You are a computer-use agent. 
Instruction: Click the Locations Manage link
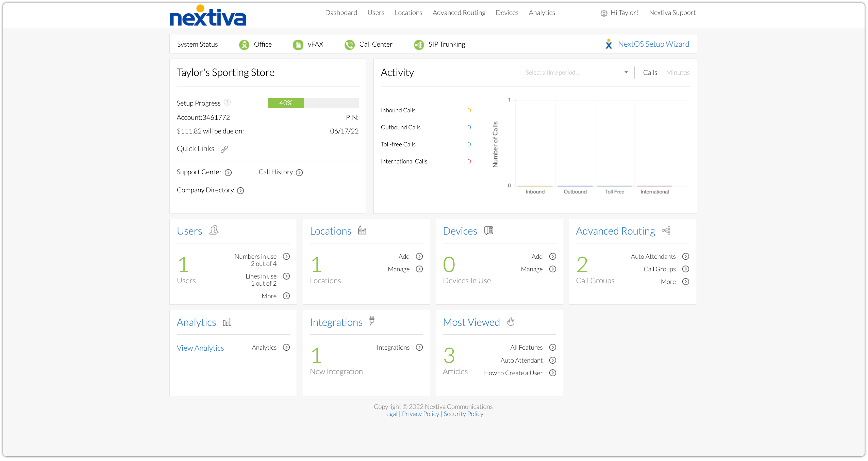coord(399,269)
